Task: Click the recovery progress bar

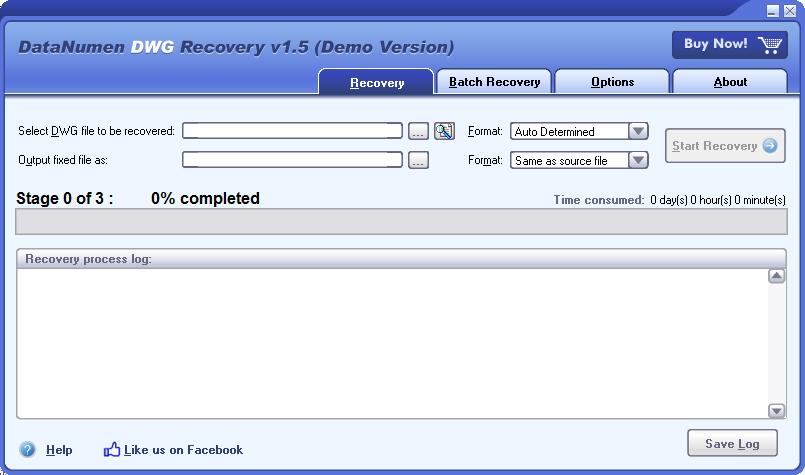Action: 401,222
